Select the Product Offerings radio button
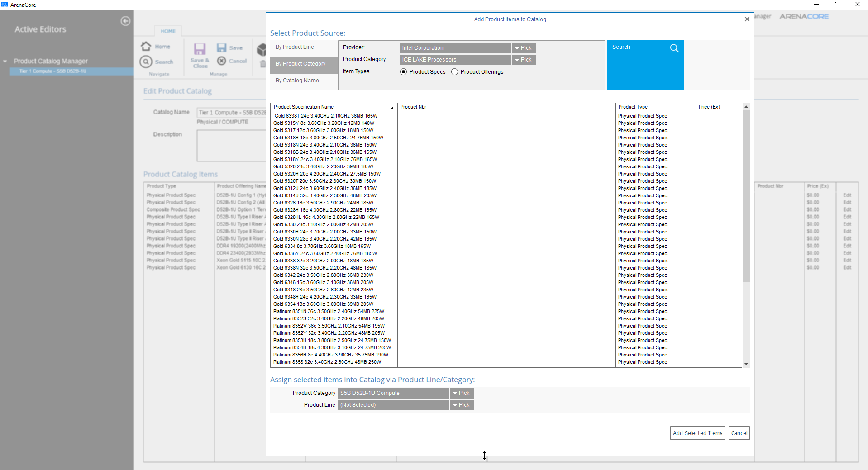This screenshot has width=868, height=470. 455,72
